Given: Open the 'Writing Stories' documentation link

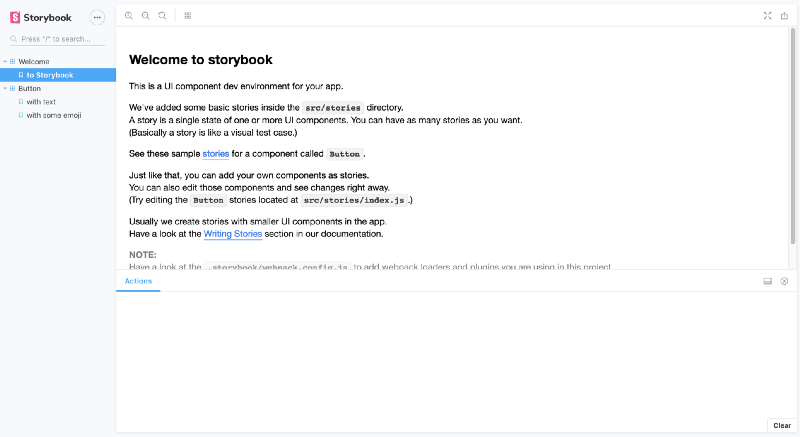Looking at the screenshot, I should tap(233, 234).
